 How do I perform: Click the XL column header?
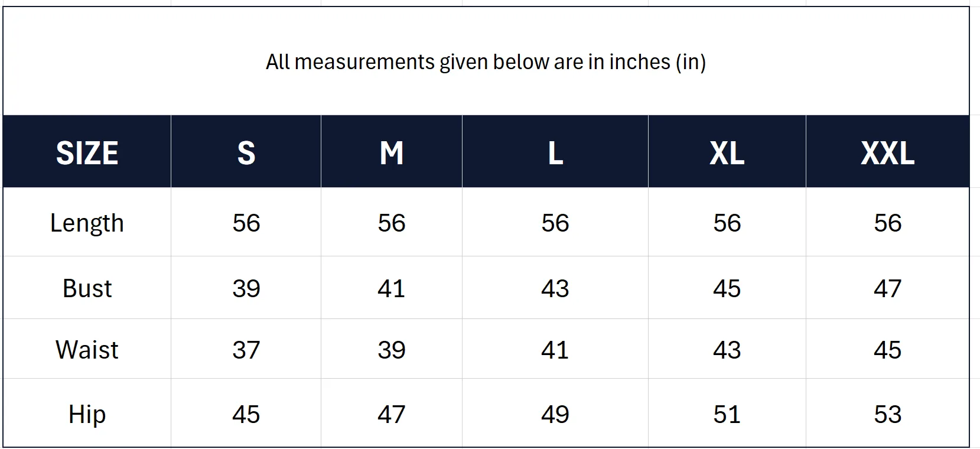pyautogui.click(x=727, y=153)
